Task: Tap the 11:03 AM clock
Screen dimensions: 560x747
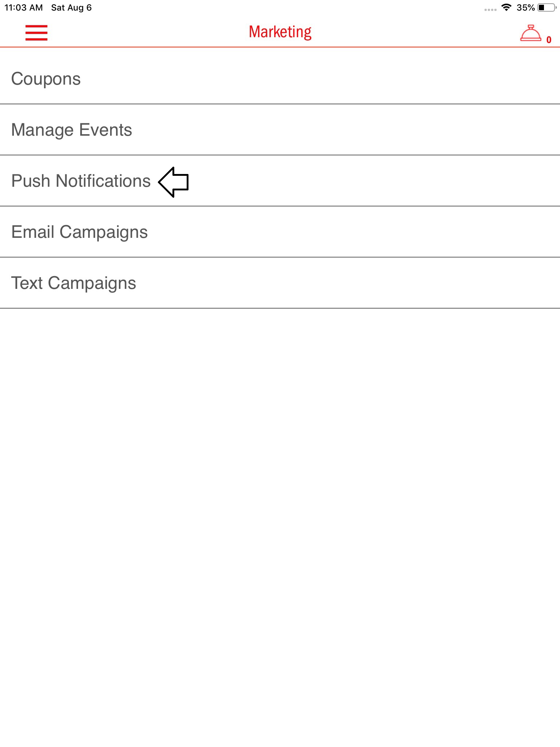Action: click(x=24, y=8)
